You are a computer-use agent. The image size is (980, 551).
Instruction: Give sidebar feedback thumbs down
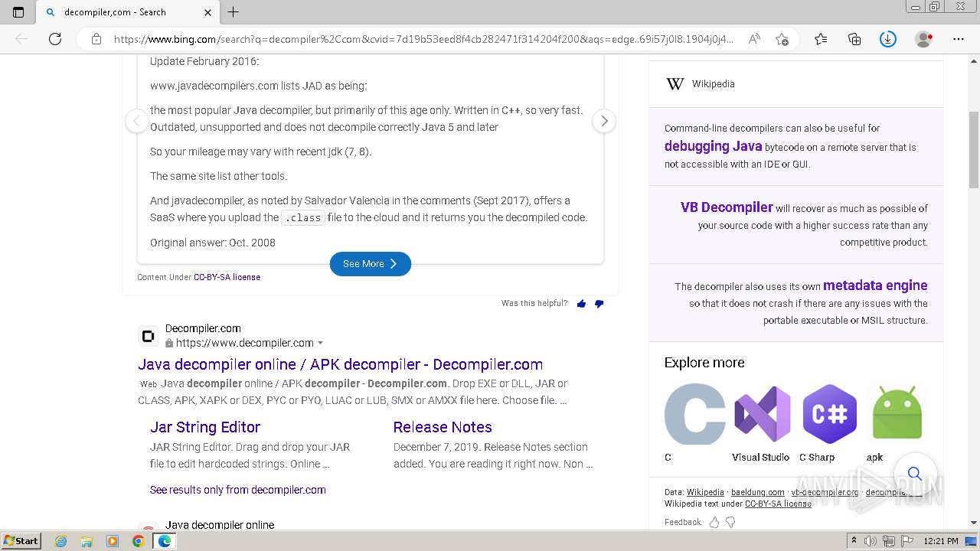[730, 522]
